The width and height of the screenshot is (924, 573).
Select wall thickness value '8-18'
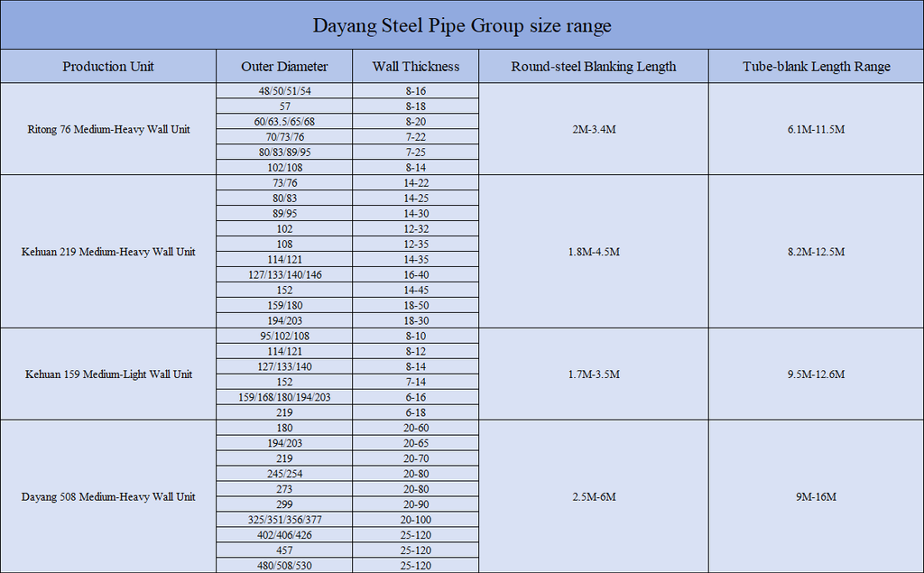[416, 106]
